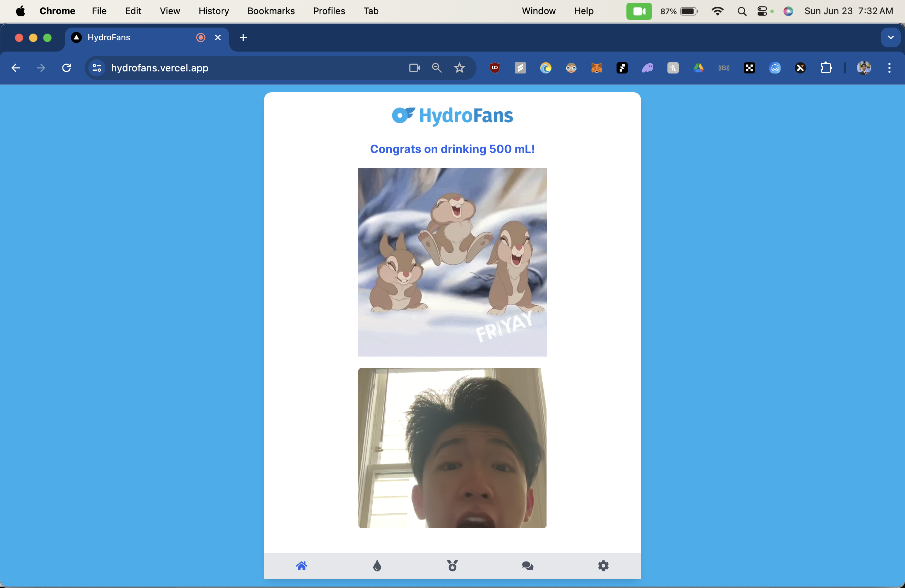Open Siri from the menu bar
905x588 pixels.
pos(788,11)
